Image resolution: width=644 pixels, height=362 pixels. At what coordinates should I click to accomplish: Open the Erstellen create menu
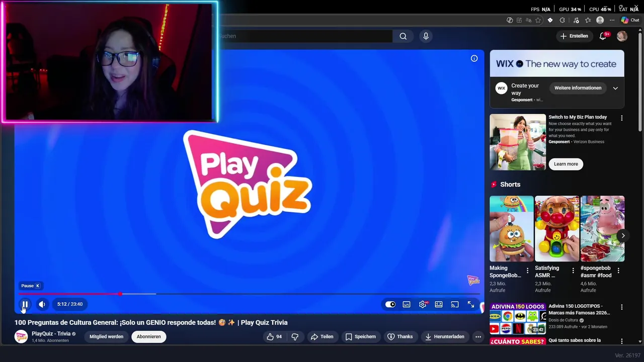574,36
